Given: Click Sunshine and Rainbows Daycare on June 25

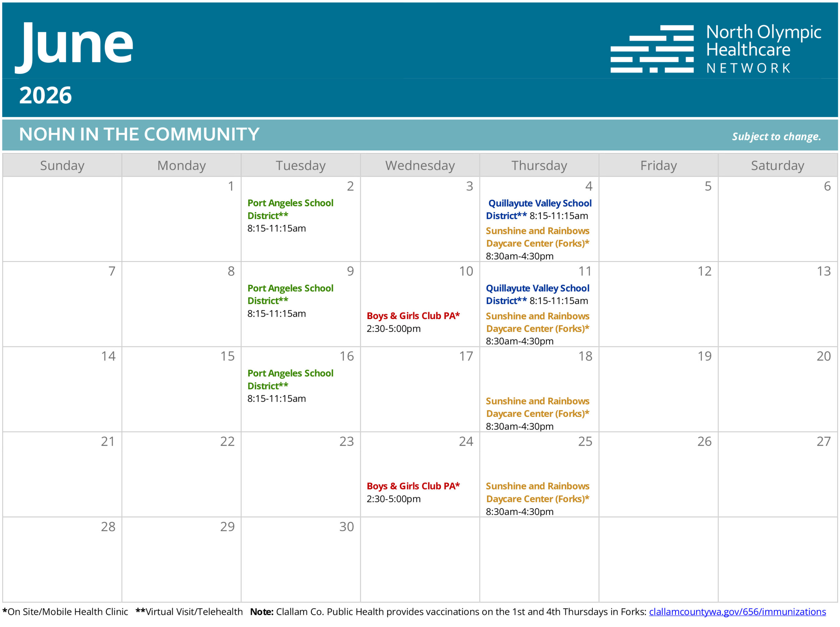Looking at the screenshot, I should pyautogui.click(x=537, y=492).
